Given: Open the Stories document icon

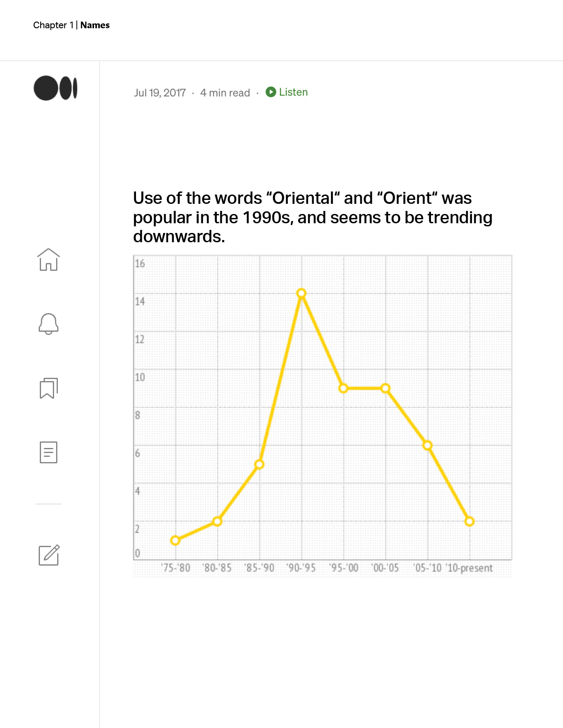Looking at the screenshot, I should coord(49,452).
